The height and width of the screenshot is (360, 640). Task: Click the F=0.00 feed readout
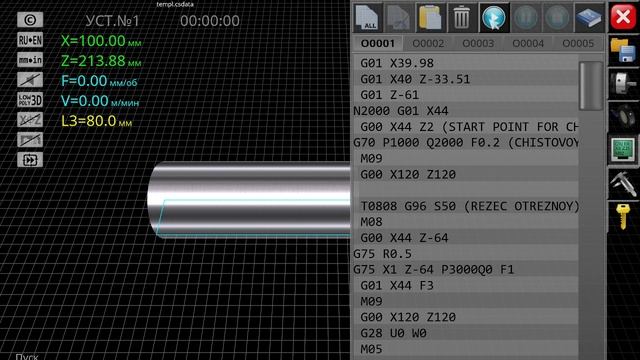point(99,81)
